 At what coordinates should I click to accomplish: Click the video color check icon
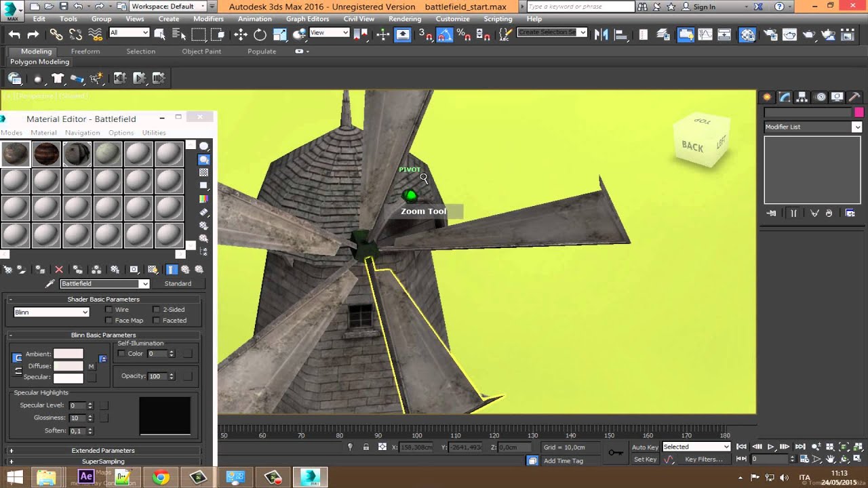click(203, 199)
